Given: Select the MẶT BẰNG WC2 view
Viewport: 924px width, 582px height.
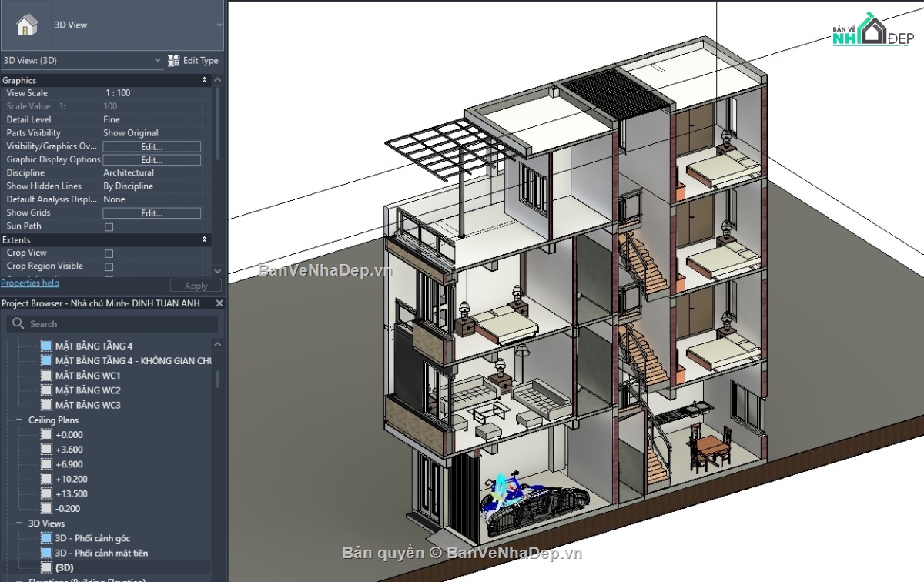Looking at the screenshot, I should pyautogui.click(x=88, y=390).
